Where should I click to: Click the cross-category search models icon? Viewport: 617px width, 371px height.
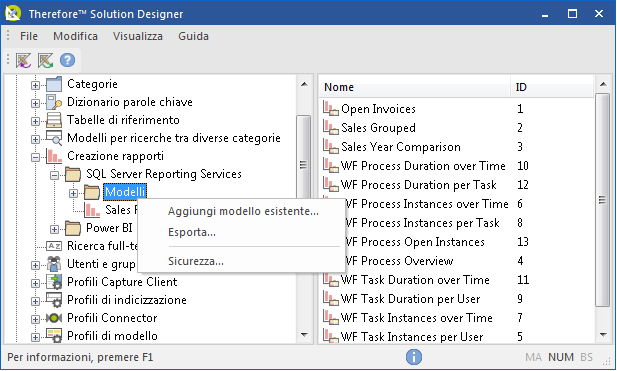[54, 138]
